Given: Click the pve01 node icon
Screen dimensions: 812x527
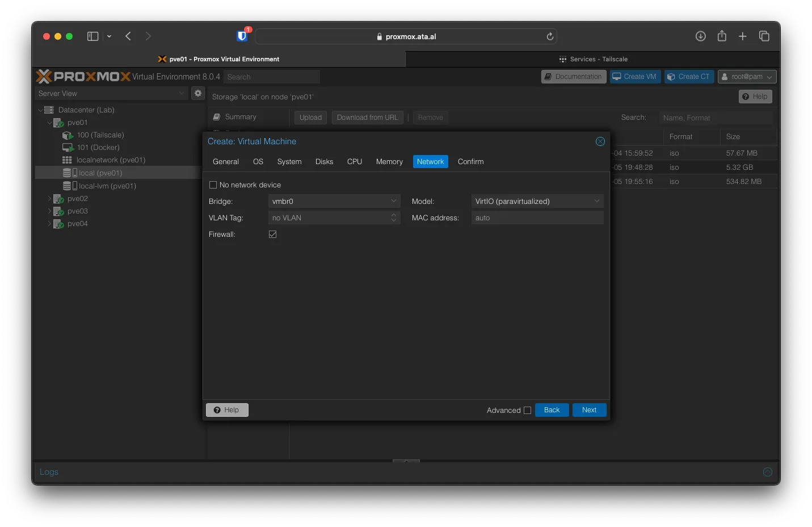Looking at the screenshot, I should click(x=58, y=123).
